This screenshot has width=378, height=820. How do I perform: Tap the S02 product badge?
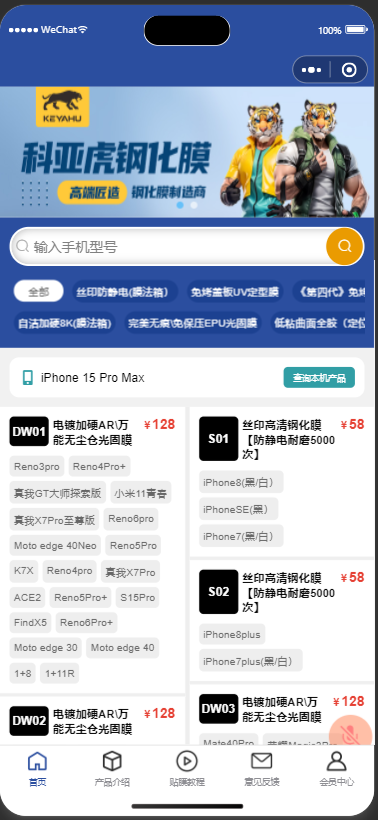tap(219, 591)
